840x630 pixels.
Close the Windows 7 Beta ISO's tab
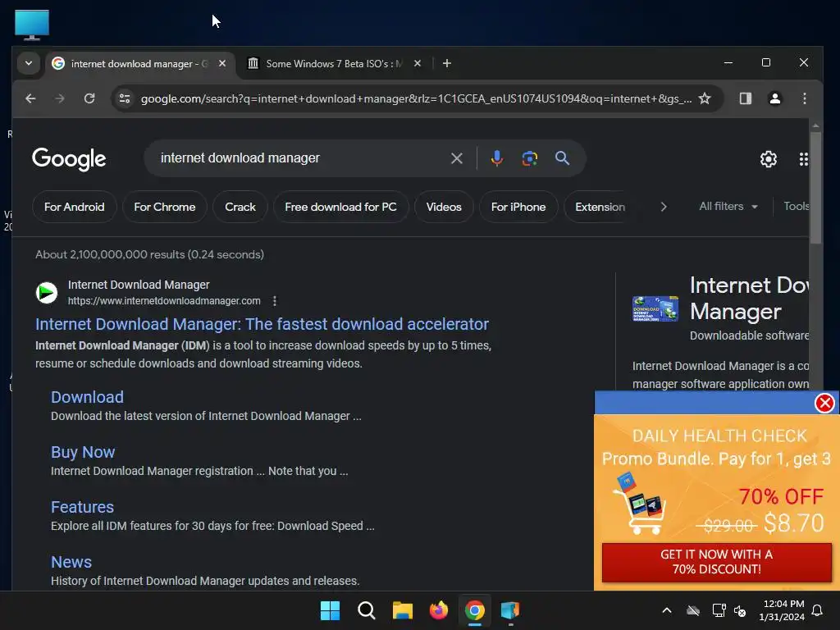pyautogui.click(x=418, y=63)
